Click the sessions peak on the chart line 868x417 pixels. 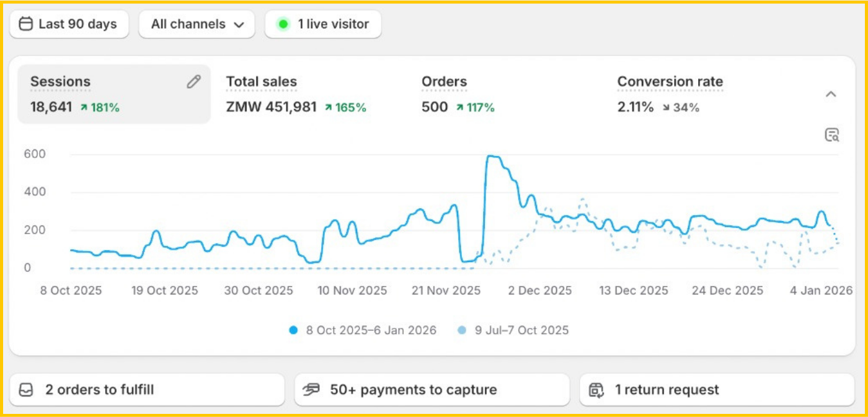(x=493, y=157)
